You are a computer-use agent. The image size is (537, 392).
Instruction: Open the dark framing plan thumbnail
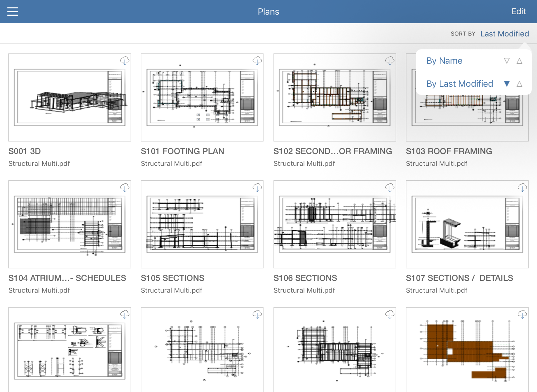tap(335, 350)
